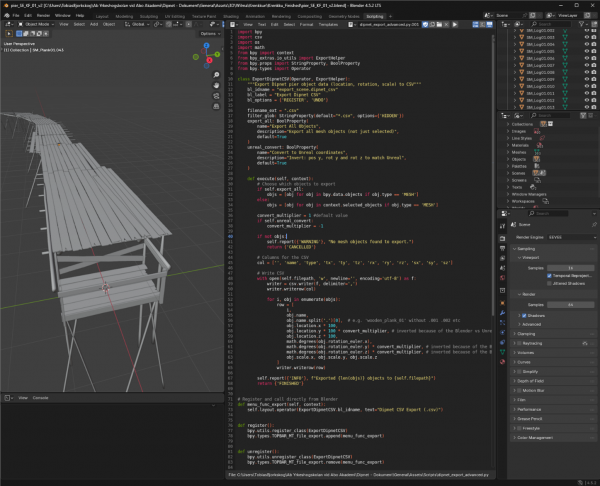Open the Object Data green triangle tab
Viewport: 600px width, 486px height.
[x=502, y=352]
